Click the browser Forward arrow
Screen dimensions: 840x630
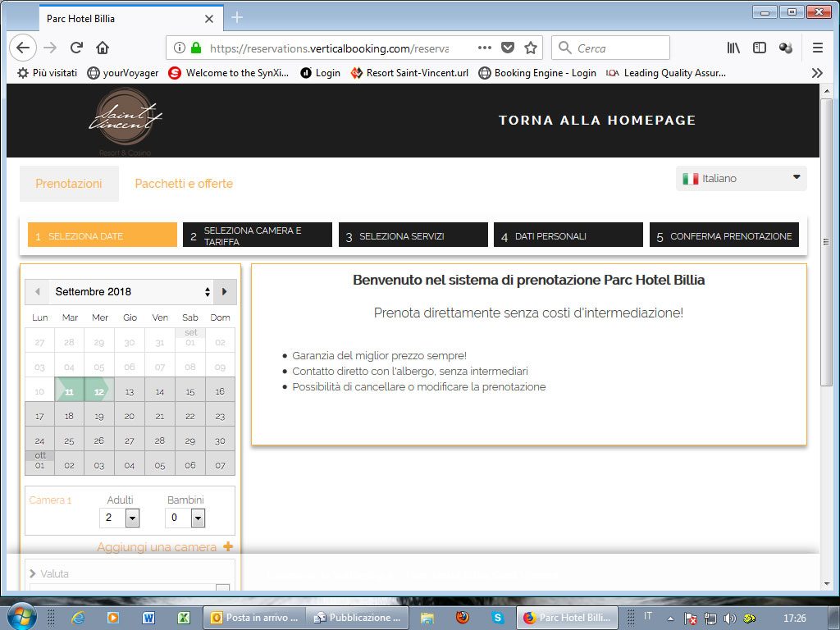pyautogui.click(x=50, y=48)
